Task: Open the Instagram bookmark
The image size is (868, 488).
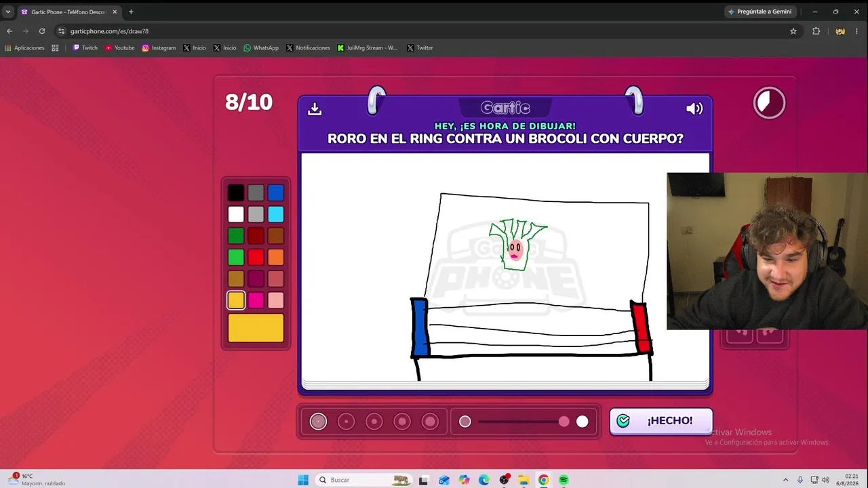Action: [x=159, y=48]
